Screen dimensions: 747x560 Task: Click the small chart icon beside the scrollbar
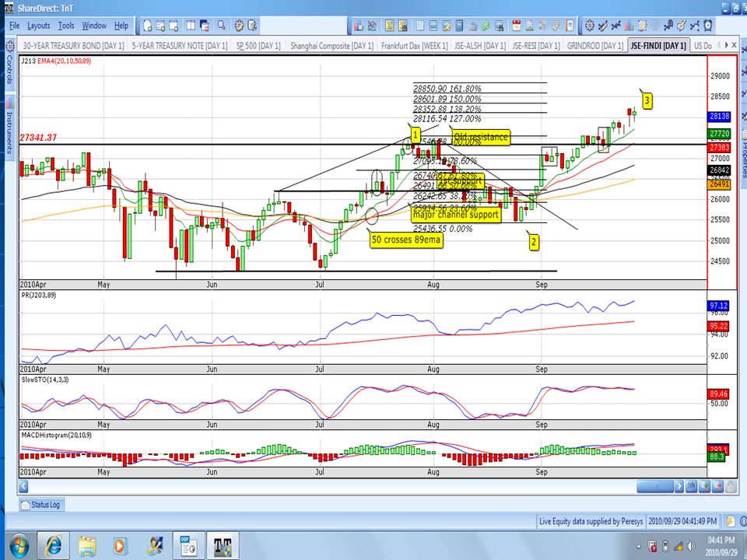pyautogui.click(x=691, y=486)
